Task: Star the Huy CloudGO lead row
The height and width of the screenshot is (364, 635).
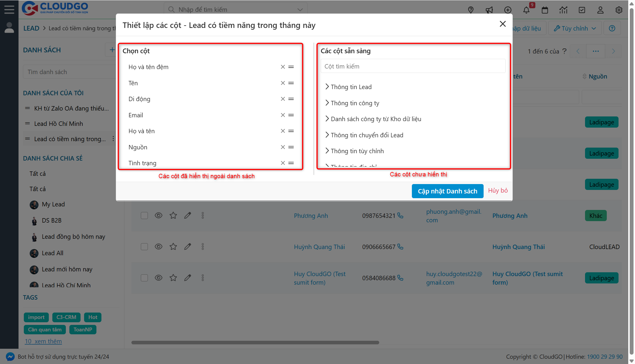Action: (x=173, y=278)
